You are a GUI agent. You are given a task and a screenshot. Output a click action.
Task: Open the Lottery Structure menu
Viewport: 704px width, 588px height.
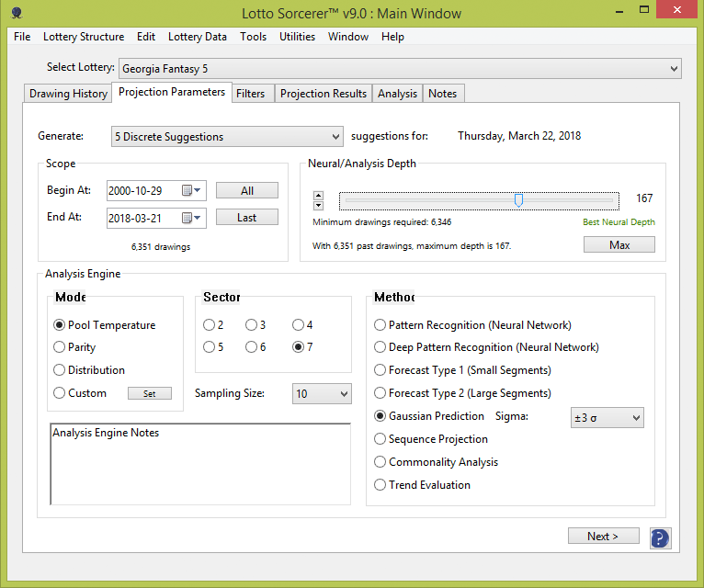[84, 37]
